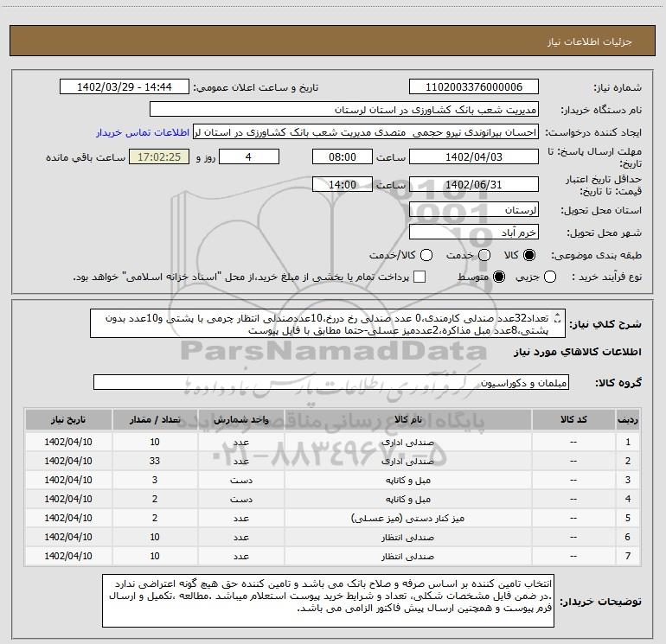
Task: Click the تاریخ نیاز column header
Action: tap(68, 419)
